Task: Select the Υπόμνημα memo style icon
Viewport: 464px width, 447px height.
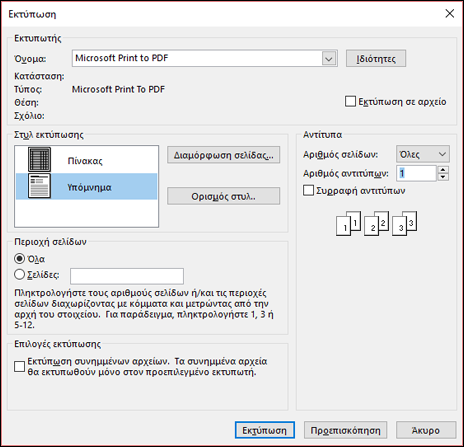Action: tap(39, 186)
